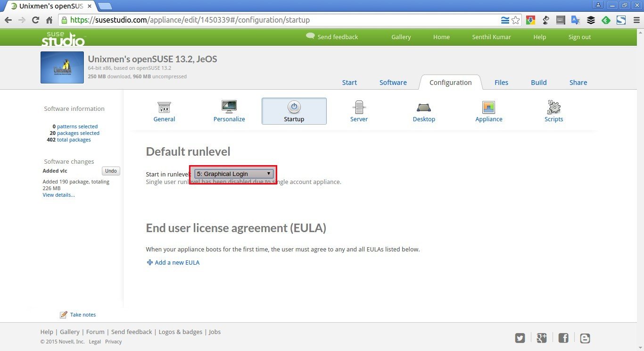Switch to the Build tab
644x351 pixels.
tap(539, 82)
